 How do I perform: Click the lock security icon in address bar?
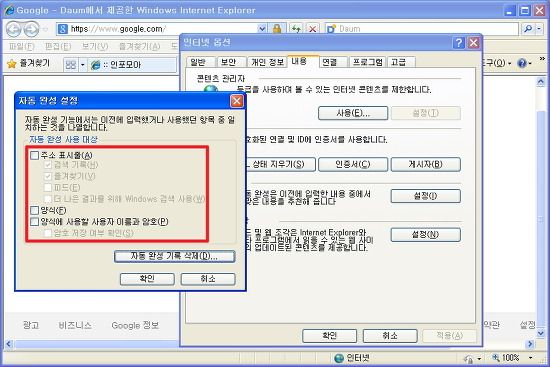[x=277, y=29]
